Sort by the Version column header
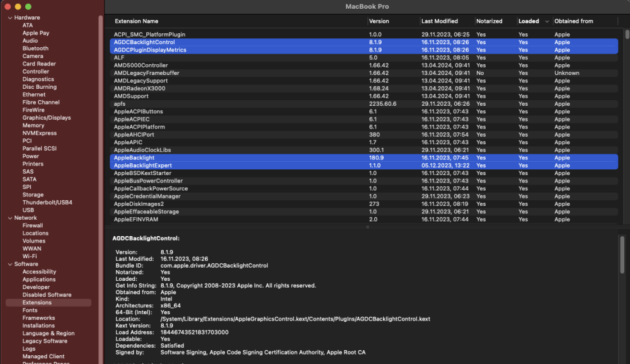Screen dimensions: 630x364 click(x=379, y=21)
